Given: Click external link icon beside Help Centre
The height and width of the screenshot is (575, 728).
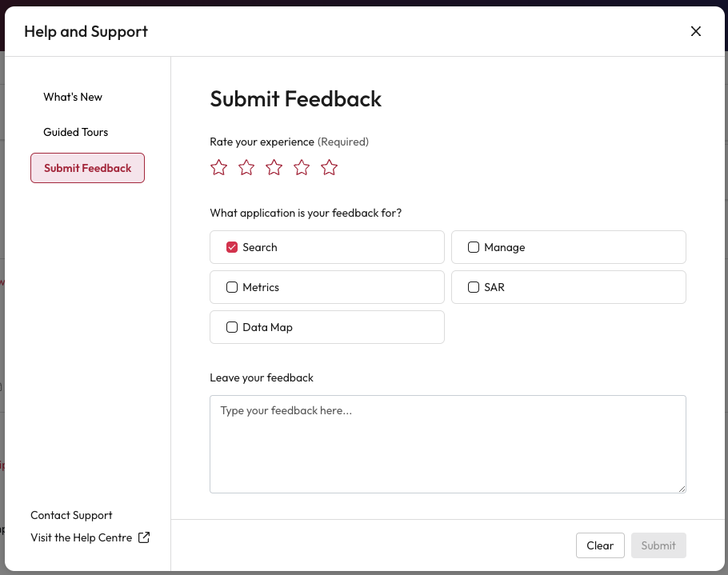Looking at the screenshot, I should tap(144, 537).
